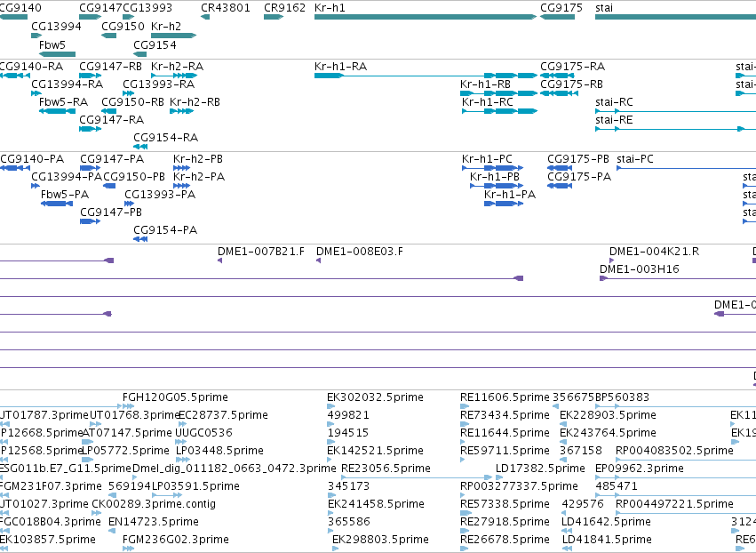Click the FGH120G05.5prime EST label
Image resolution: width=756 pixels, height=553 pixels.
(175, 397)
